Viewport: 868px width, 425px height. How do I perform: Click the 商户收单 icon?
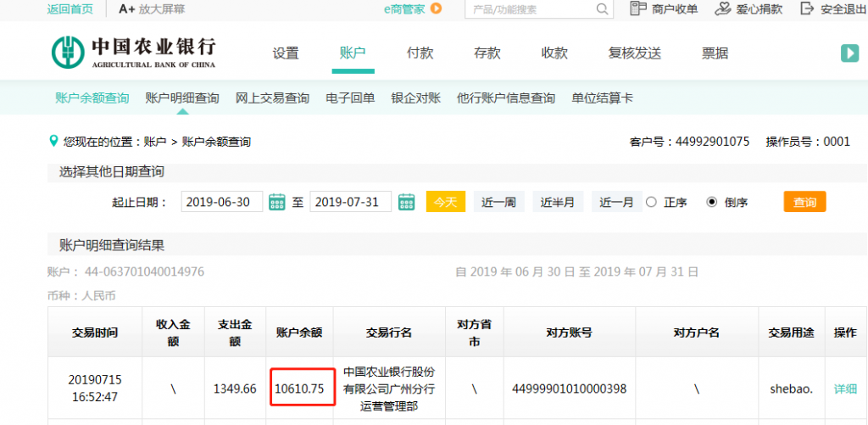click(638, 8)
